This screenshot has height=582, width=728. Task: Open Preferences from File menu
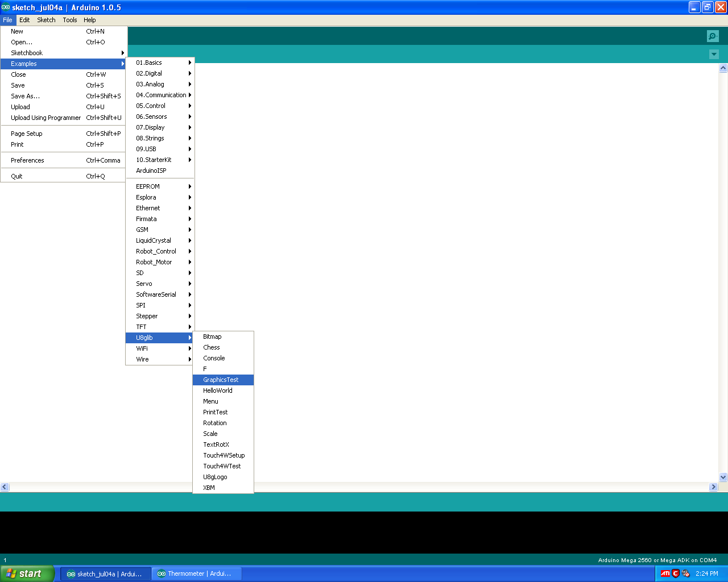[64, 160]
